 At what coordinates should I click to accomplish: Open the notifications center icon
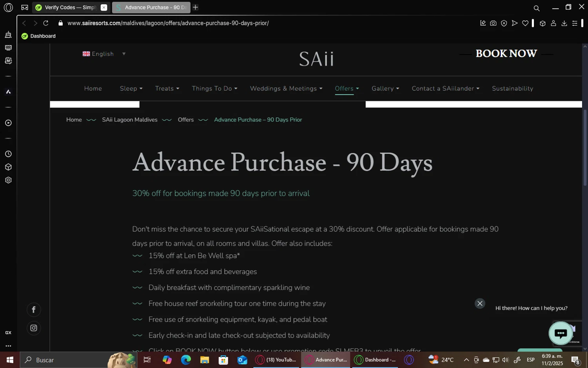[x=575, y=360]
